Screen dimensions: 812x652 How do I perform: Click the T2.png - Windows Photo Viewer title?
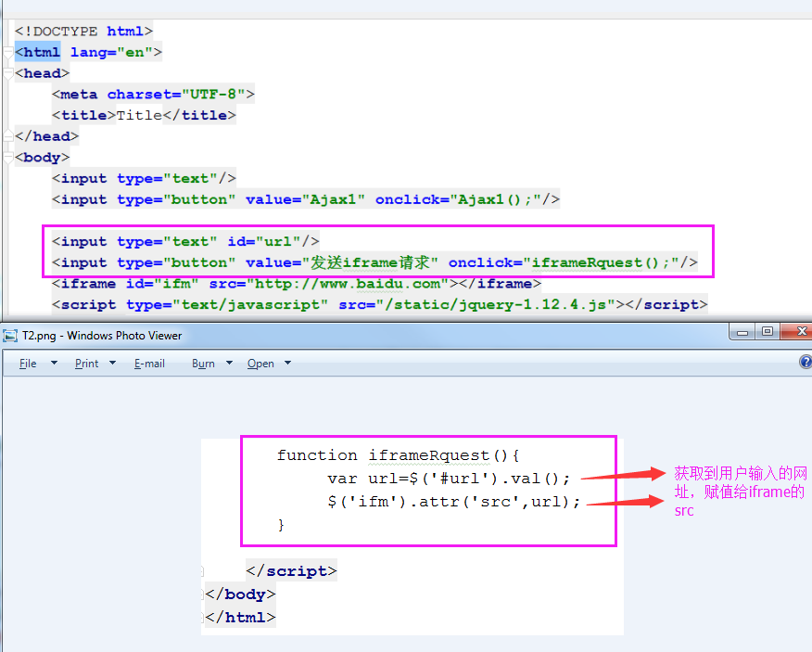click(x=102, y=336)
